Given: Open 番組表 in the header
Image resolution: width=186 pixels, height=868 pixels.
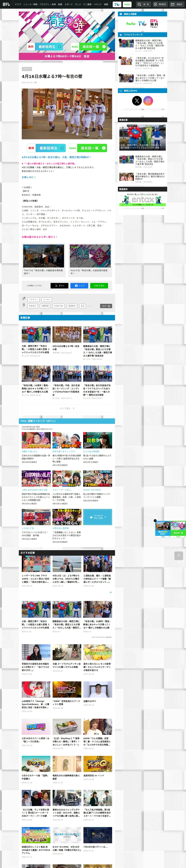Looking at the screenshot, I should 177,4.
